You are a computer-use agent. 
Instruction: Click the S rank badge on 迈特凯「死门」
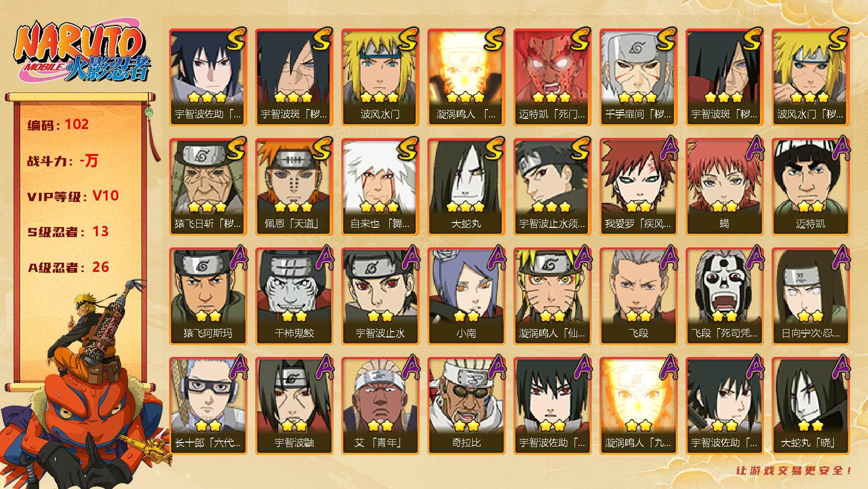tap(579, 39)
